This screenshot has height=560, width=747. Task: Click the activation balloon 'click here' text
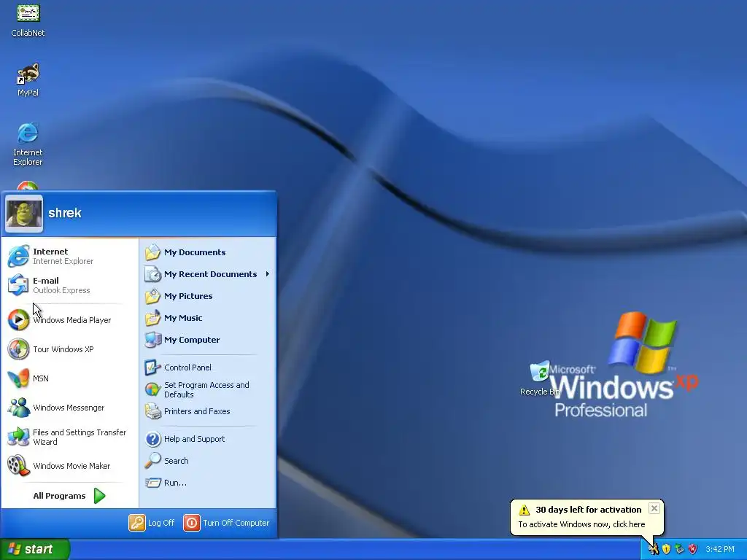[x=629, y=524]
